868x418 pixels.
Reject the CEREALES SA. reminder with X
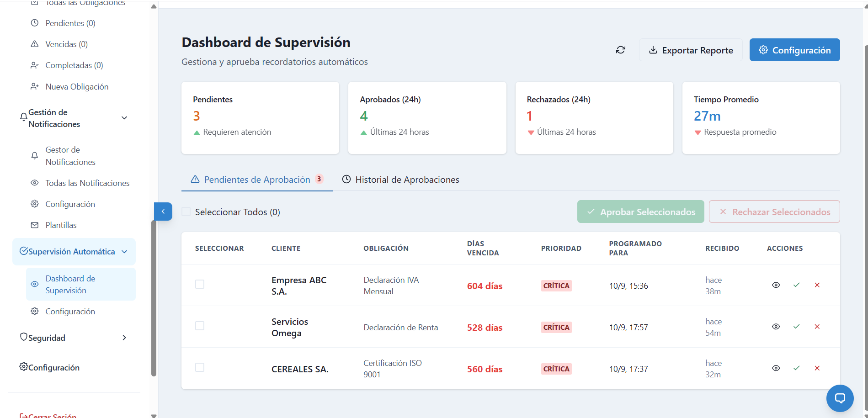point(817,368)
